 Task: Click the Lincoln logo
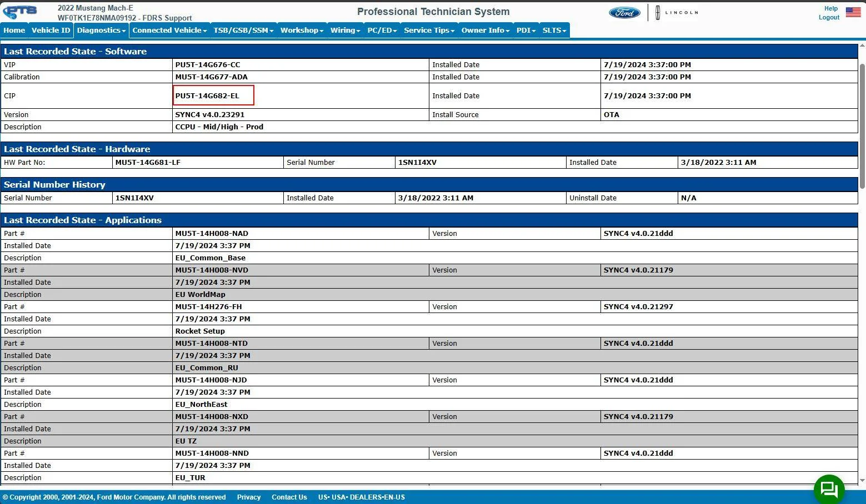(676, 12)
